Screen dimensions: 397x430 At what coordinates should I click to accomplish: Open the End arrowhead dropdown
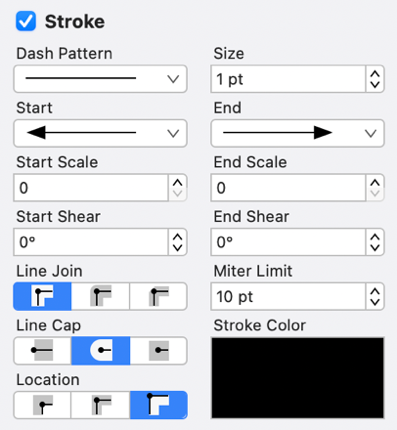[298, 133]
